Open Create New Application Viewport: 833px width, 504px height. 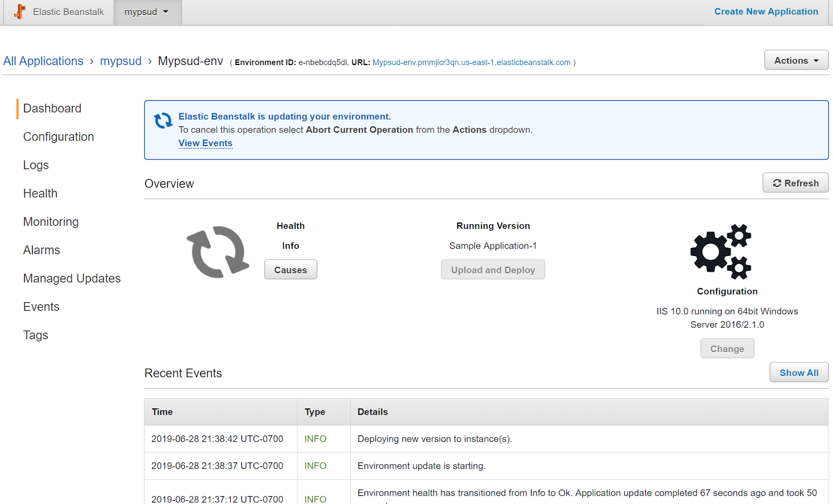coord(766,11)
